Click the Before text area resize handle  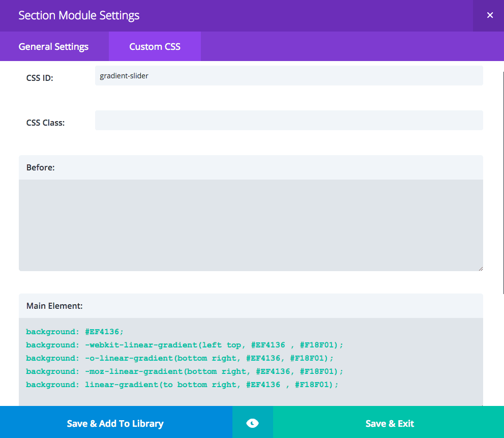click(x=480, y=268)
